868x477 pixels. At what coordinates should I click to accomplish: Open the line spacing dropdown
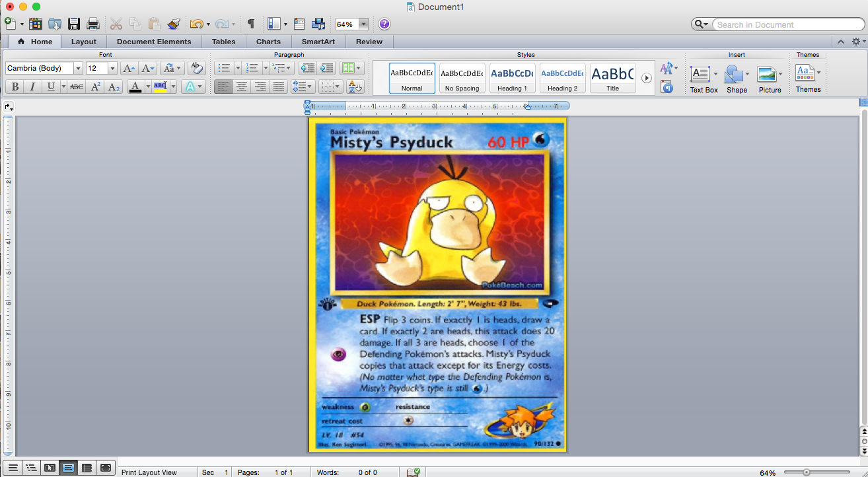303,87
